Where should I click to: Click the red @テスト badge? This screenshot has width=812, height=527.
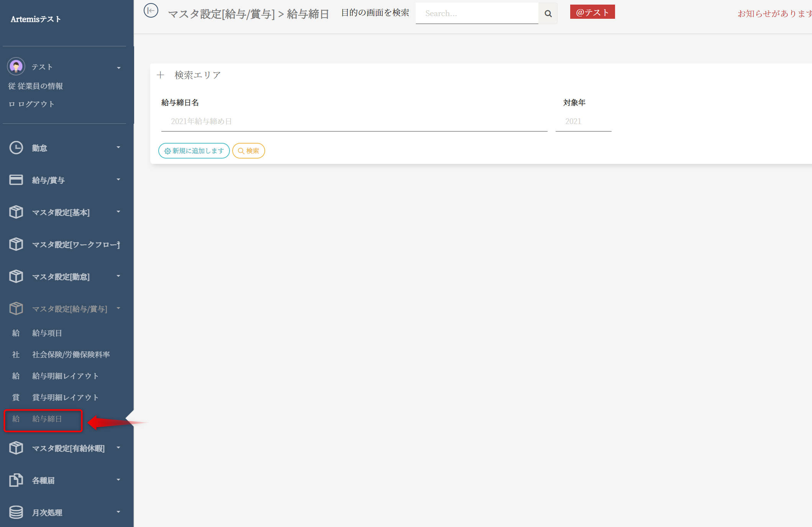click(x=592, y=12)
